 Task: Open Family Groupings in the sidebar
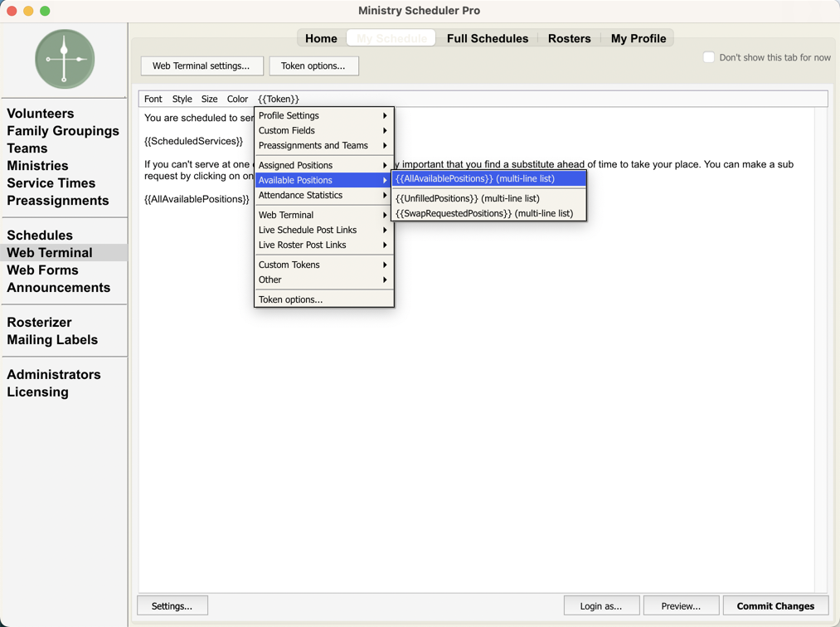point(63,131)
